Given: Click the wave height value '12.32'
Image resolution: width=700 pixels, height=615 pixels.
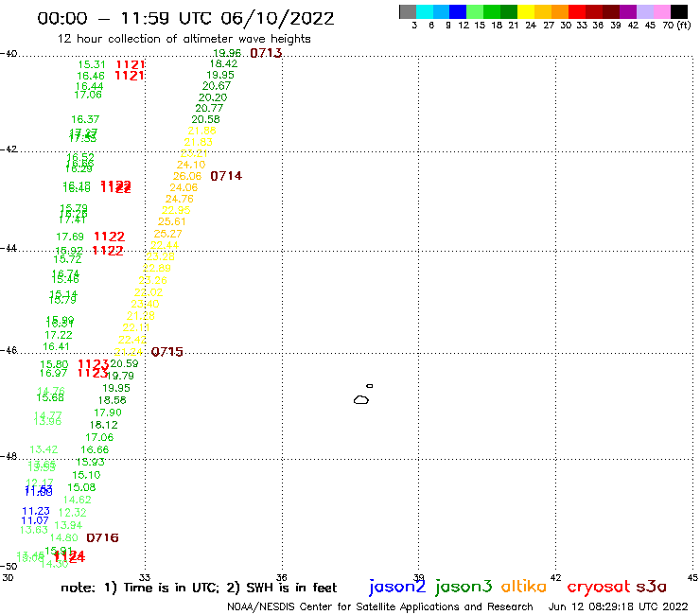Looking at the screenshot, I should pyautogui.click(x=72, y=513).
